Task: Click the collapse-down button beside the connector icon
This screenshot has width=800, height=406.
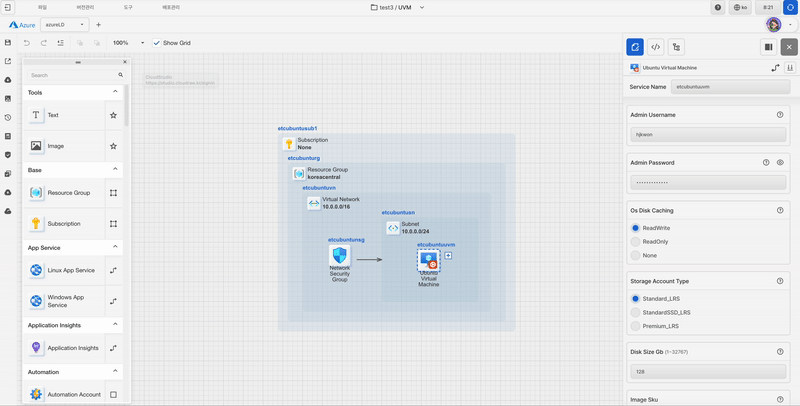Action: coord(790,67)
